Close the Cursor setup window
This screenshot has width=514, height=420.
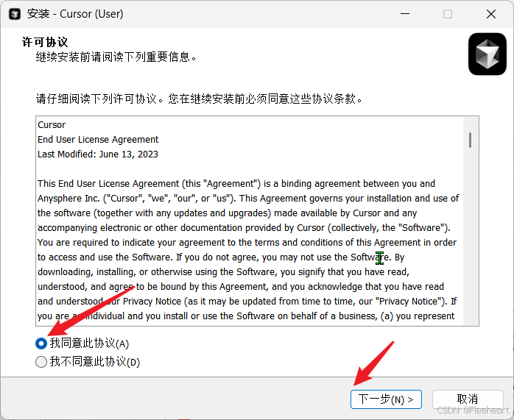point(490,14)
